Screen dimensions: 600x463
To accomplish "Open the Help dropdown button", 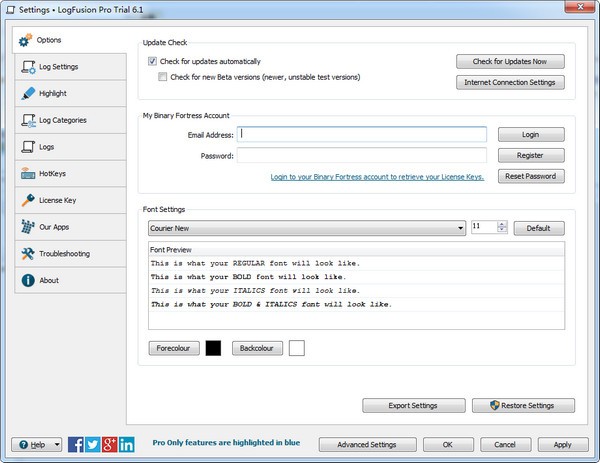I will pyautogui.click(x=37, y=444).
